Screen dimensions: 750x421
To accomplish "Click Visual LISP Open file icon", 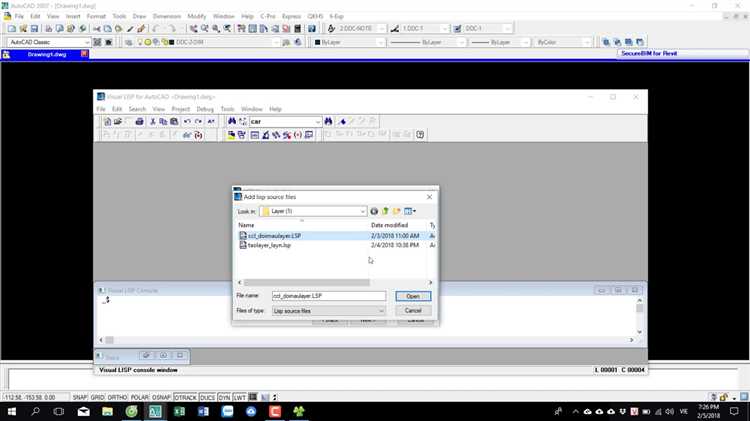I will pyautogui.click(x=118, y=122).
